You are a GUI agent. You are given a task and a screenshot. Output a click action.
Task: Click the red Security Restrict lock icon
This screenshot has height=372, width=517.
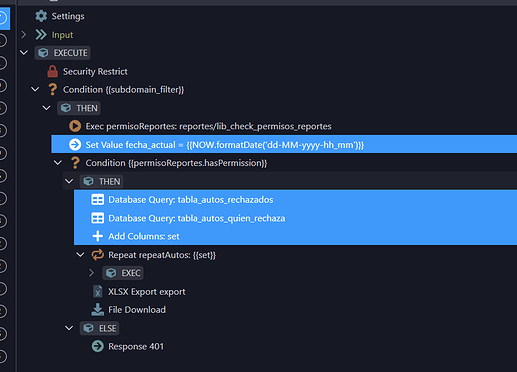pos(52,71)
